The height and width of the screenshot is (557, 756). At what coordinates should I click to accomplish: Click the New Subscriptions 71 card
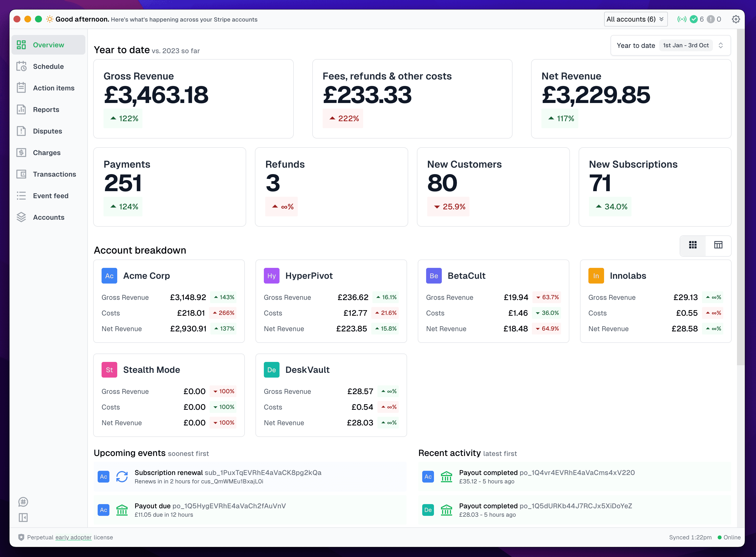pyautogui.click(x=655, y=187)
